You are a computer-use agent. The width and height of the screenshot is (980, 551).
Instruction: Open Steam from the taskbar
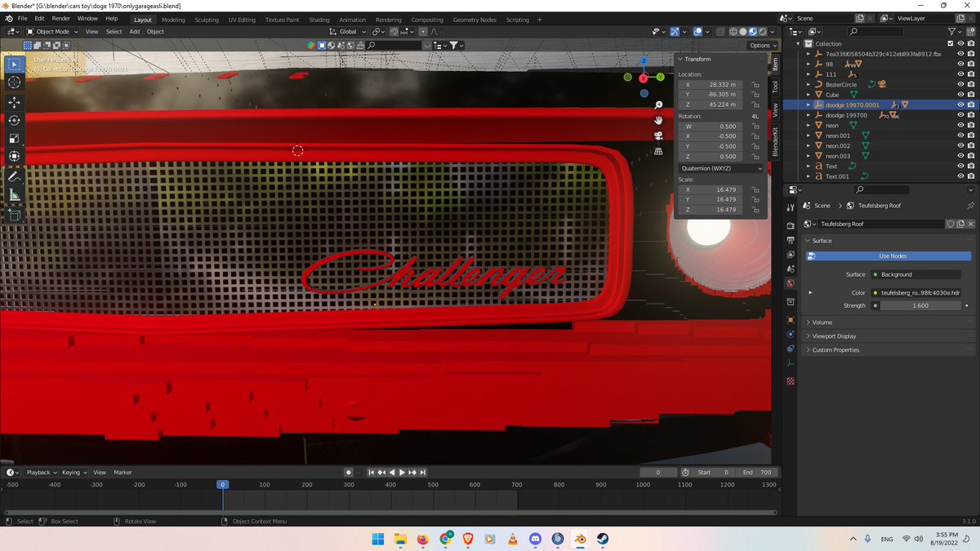coord(602,539)
